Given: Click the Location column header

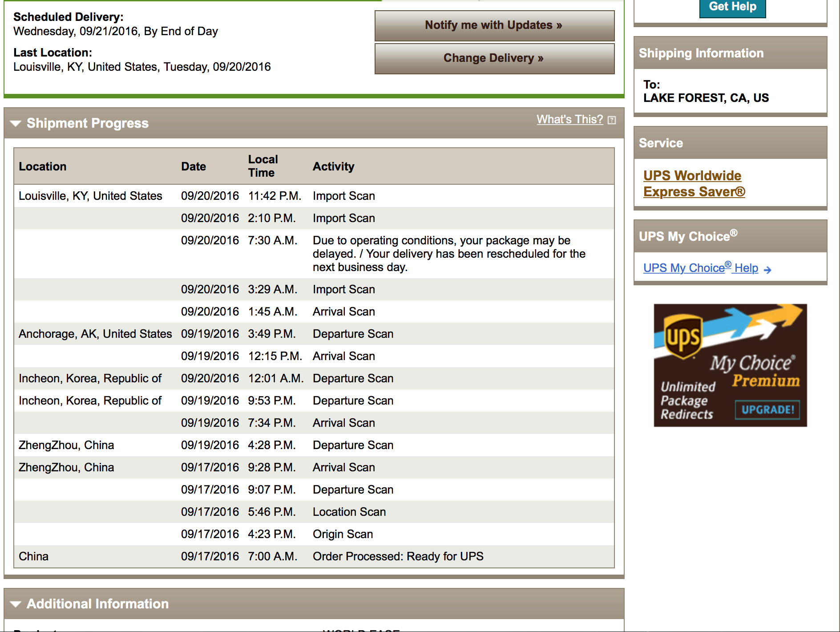Looking at the screenshot, I should coord(43,166).
